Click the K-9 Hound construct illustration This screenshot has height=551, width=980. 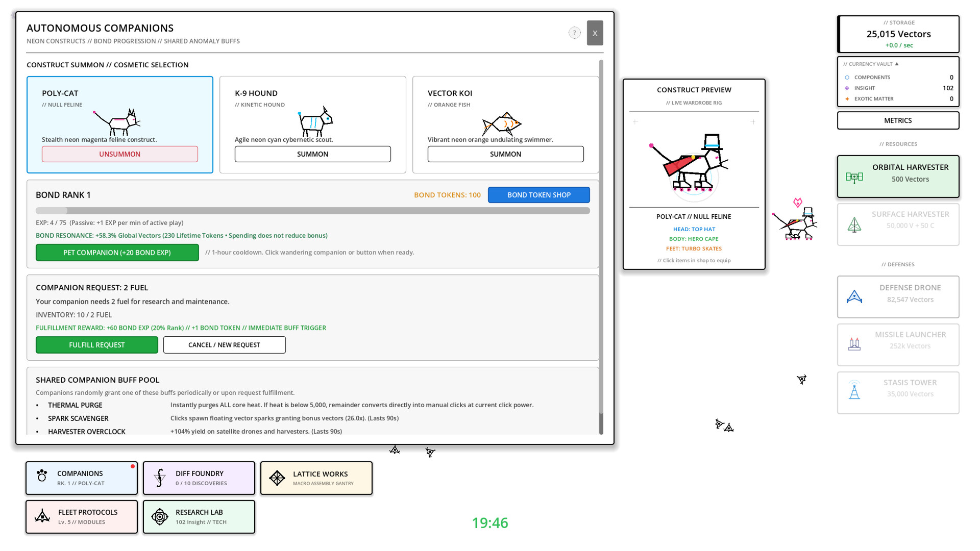coord(315,121)
